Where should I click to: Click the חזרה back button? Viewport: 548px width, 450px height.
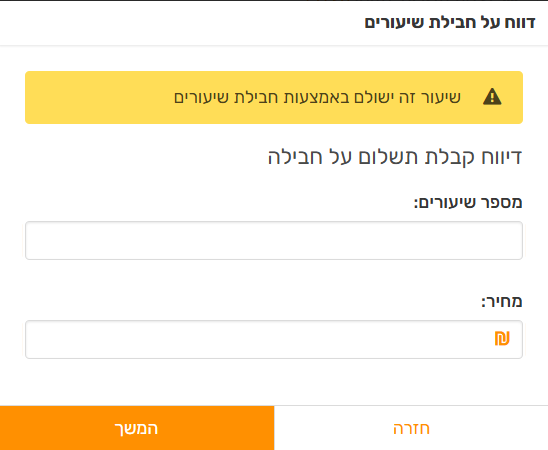pos(411,428)
